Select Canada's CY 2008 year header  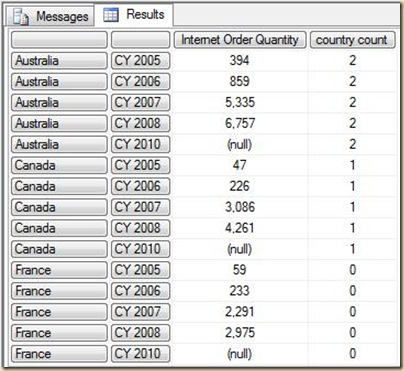141,228
